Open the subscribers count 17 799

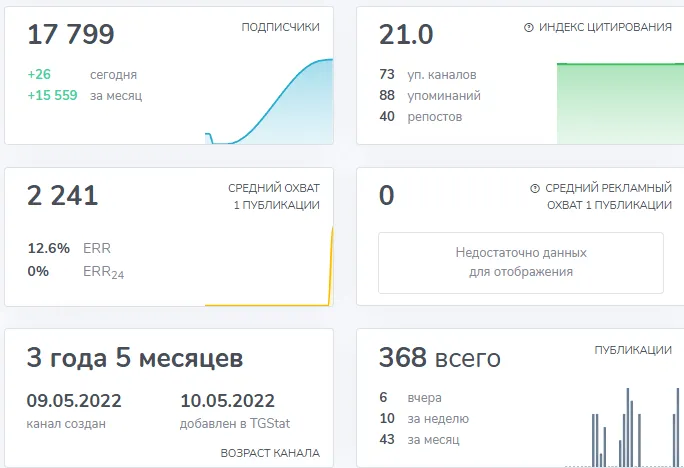tap(71, 34)
